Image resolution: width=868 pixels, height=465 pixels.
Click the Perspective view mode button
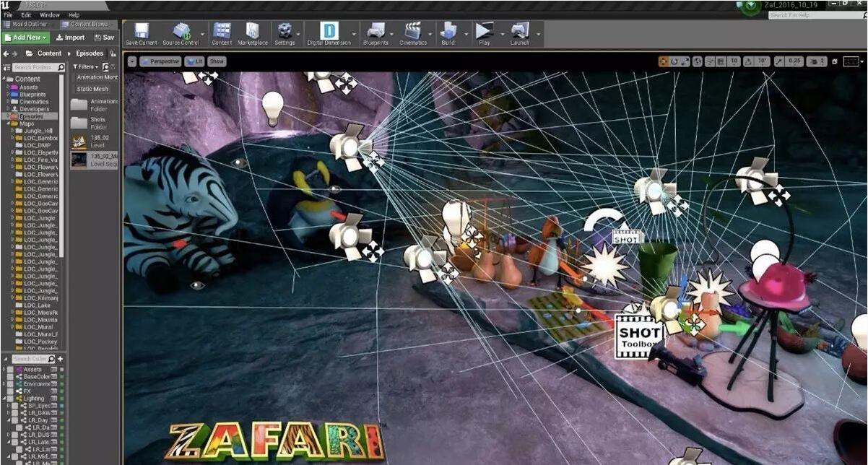(x=160, y=61)
